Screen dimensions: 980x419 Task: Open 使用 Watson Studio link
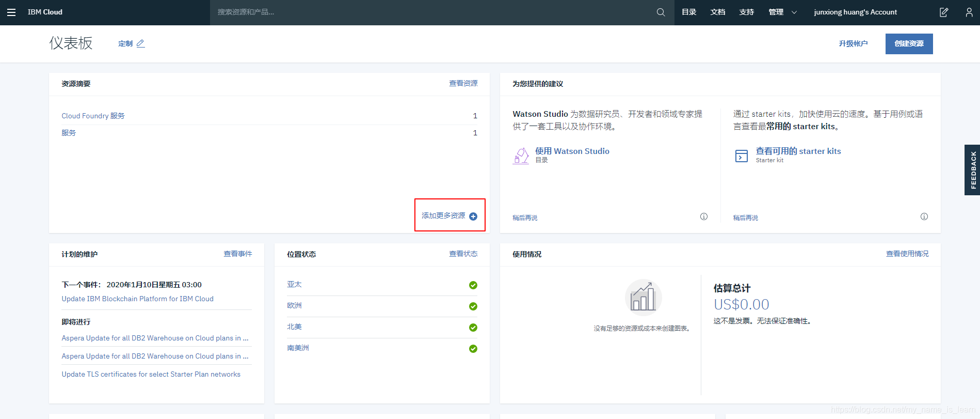pyautogui.click(x=572, y=151)
